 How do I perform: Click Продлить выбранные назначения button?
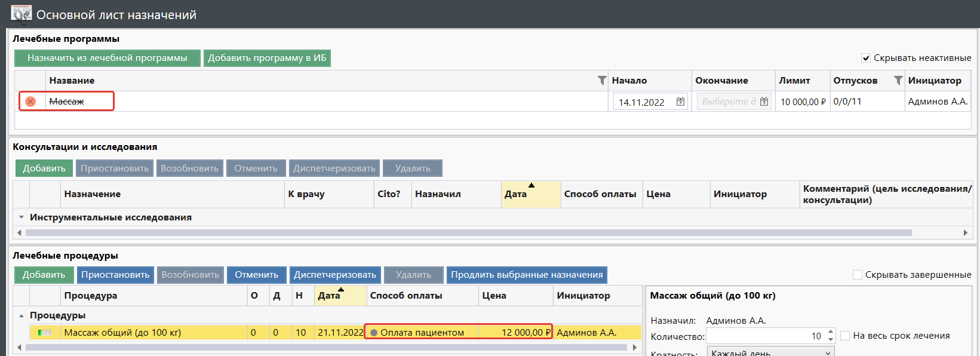click(x=527, y=275)
